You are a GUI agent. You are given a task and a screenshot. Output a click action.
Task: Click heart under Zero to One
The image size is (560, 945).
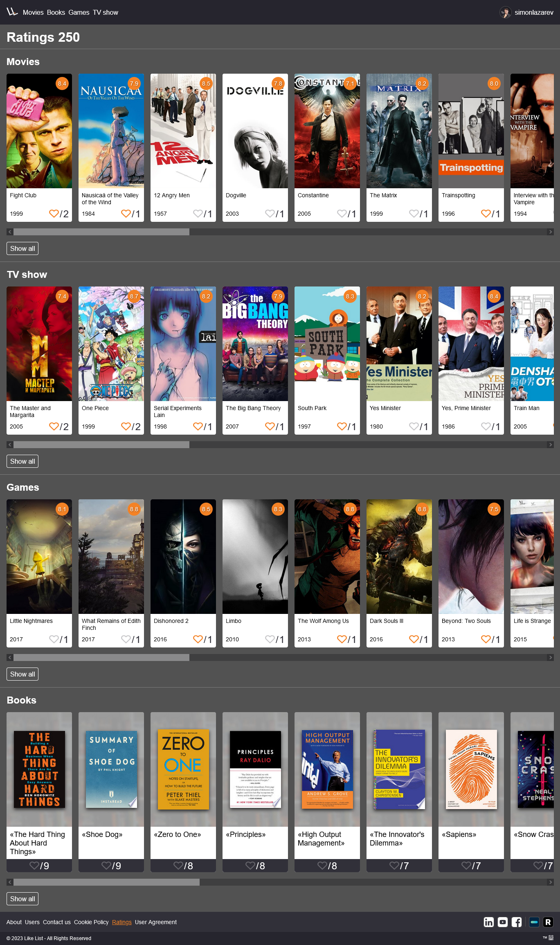coord(178,865)
